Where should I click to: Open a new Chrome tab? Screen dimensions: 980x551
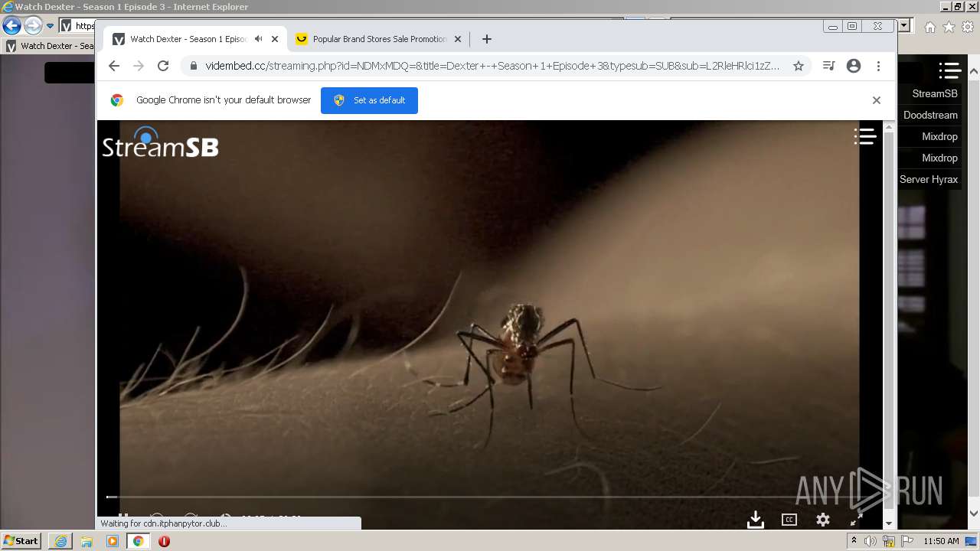pos(486,39)
